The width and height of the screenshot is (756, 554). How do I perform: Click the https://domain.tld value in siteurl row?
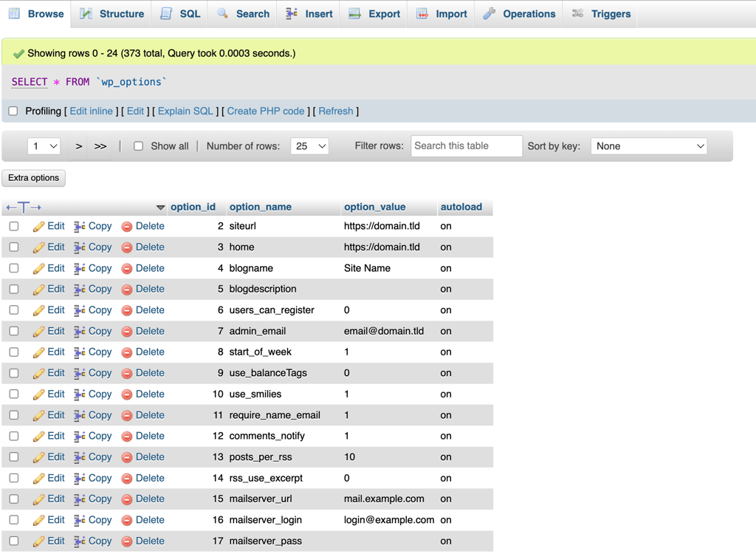(x=382, y=226)
